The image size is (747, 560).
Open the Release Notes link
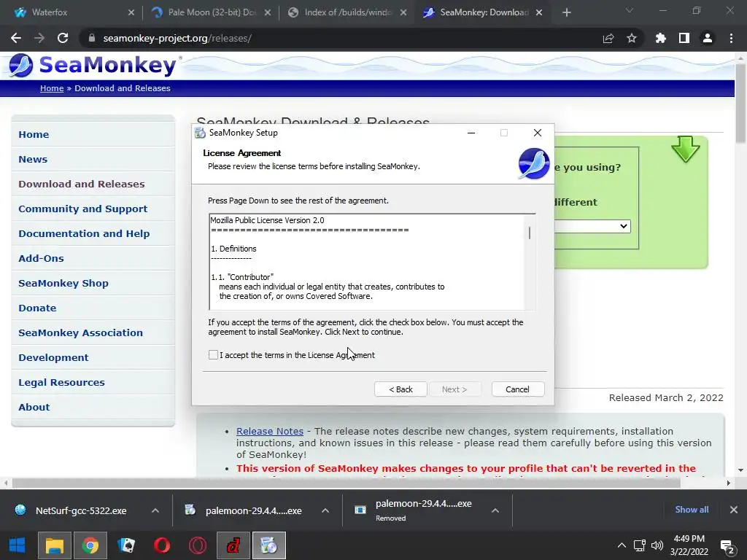coord(270,431)
